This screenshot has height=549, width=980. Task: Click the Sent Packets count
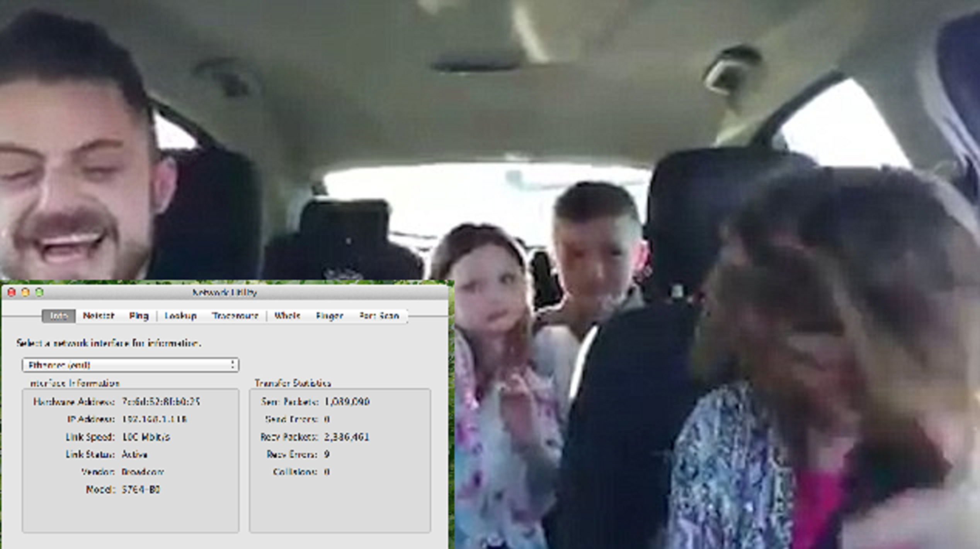(x=347, y=402)
